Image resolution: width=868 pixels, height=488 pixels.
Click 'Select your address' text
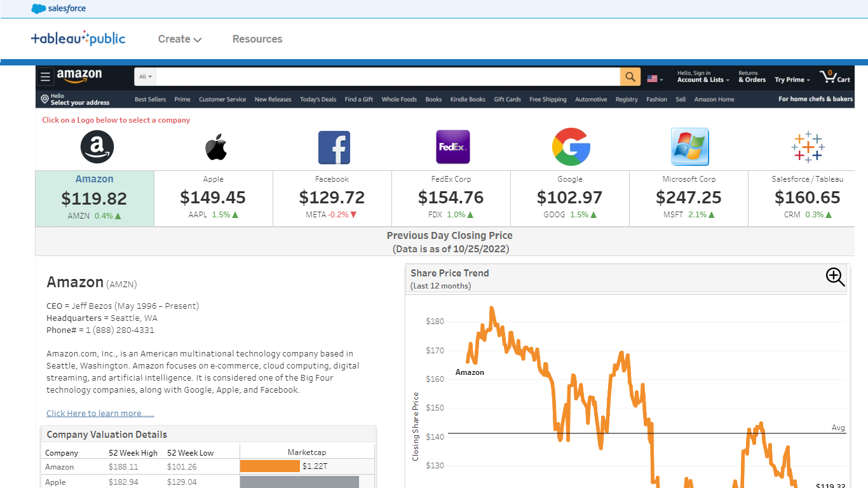click(80, 103)
